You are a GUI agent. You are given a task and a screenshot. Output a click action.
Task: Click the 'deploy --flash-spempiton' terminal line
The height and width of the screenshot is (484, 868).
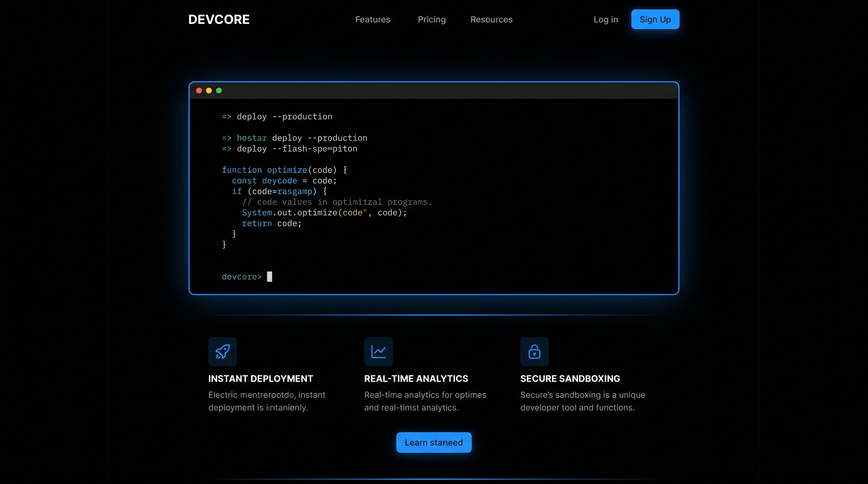[290, 149]
